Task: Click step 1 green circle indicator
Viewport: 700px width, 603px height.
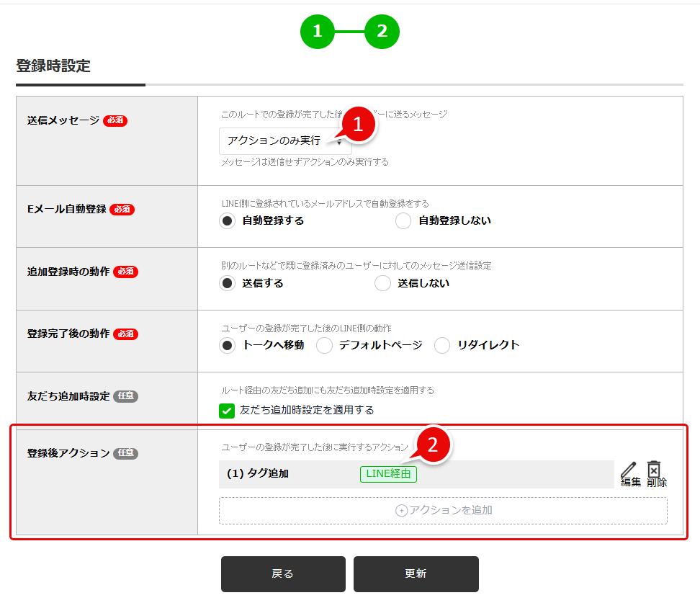Action: coord(318,32)
